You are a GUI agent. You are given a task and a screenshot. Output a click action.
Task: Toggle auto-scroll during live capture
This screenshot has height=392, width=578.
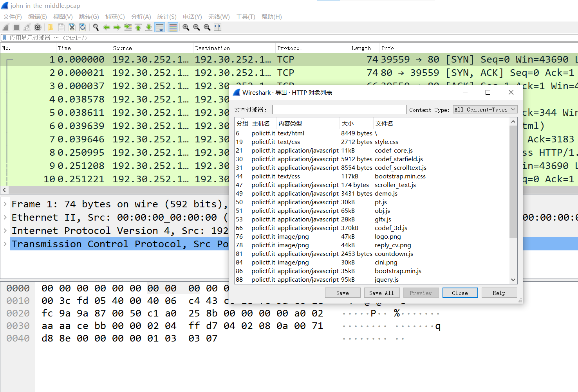pos(160,27)
